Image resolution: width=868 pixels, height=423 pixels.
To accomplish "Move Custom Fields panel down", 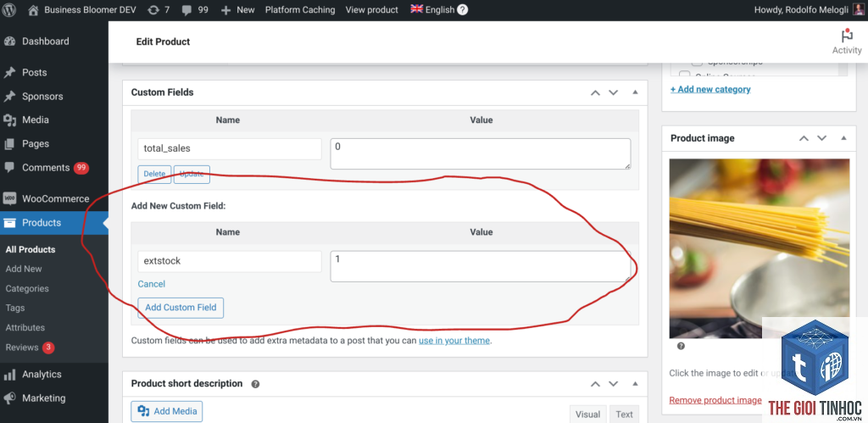I will (x=614, y=92).
